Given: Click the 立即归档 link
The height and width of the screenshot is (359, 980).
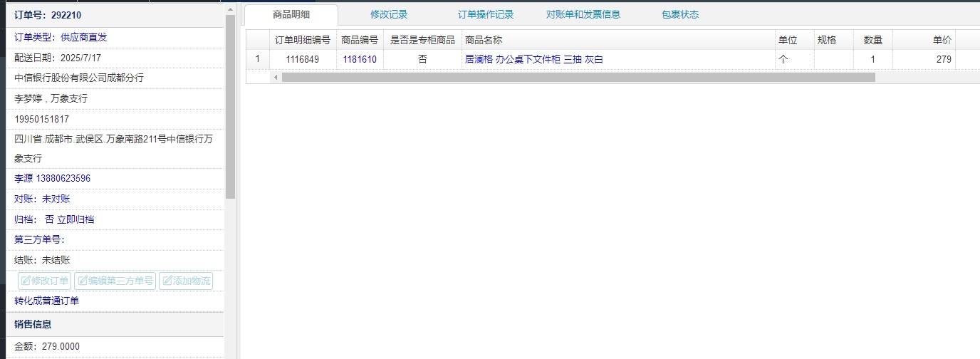Looking at the screenshot, I should (75, 219).
